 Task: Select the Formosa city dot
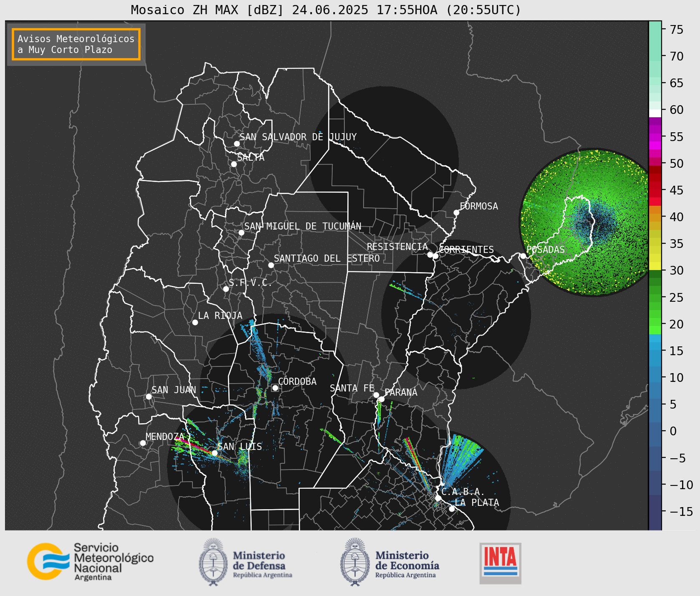456,212
